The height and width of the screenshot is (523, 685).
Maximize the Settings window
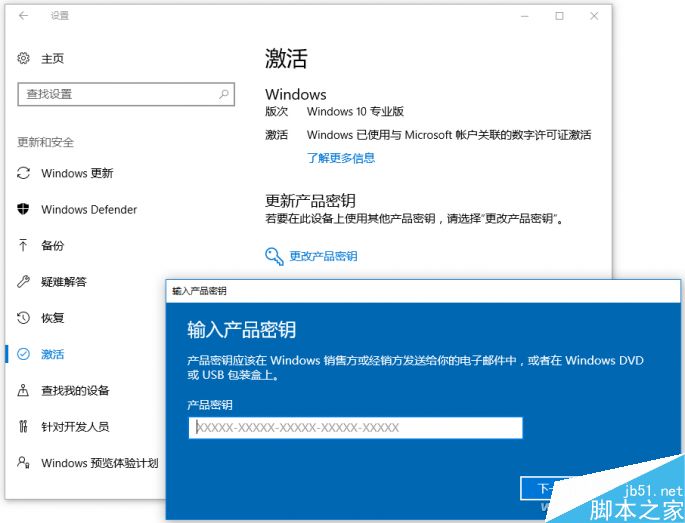[x=560, y=16]
